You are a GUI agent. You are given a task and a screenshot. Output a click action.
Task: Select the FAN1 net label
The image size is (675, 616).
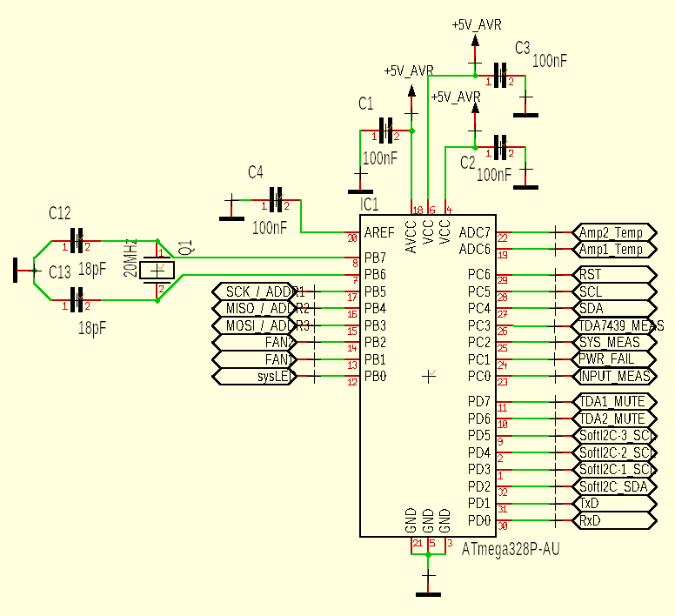255,359
